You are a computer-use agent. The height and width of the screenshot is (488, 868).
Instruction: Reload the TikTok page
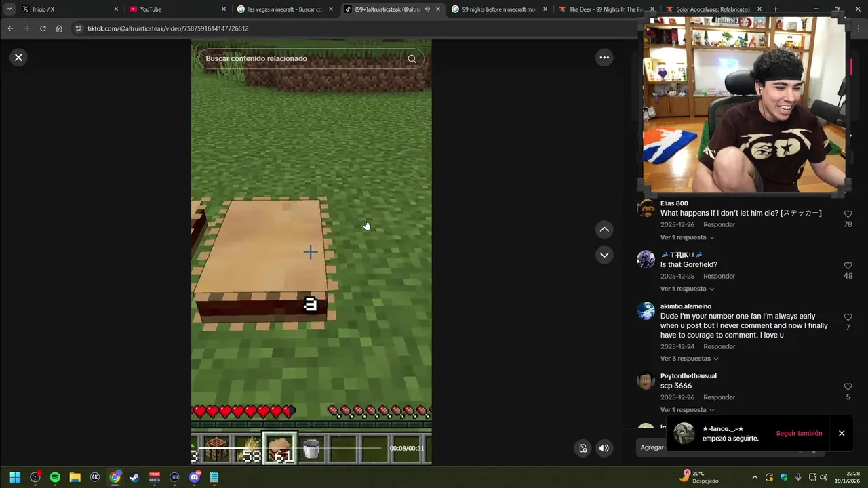(43, 28)
